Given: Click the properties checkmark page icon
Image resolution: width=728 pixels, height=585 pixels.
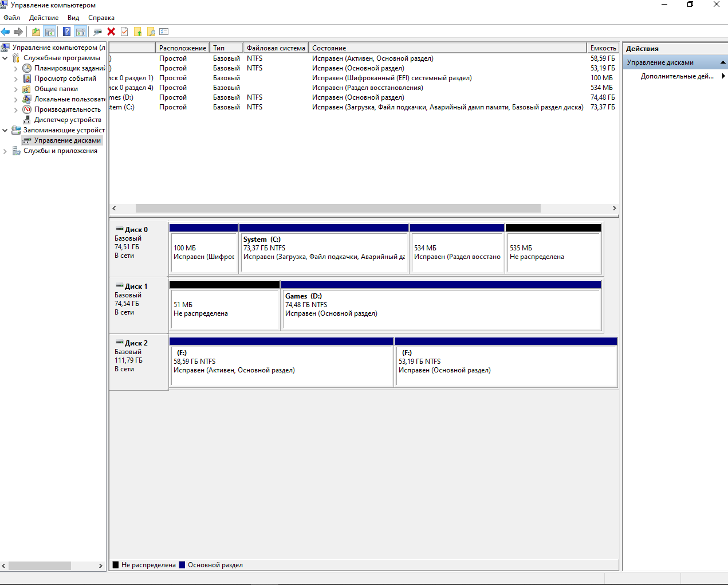Looking at the screenshot, I should point(124,32).
